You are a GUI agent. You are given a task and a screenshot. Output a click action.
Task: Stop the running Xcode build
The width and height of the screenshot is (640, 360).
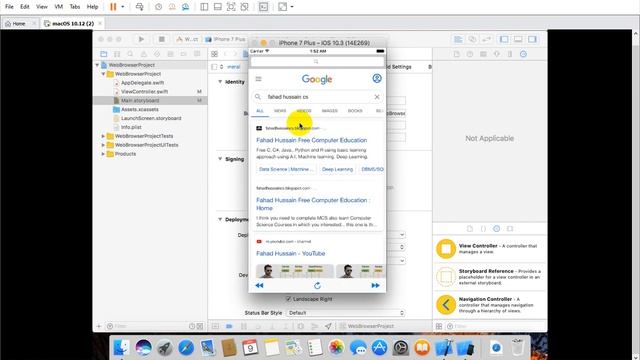point(162,39)
